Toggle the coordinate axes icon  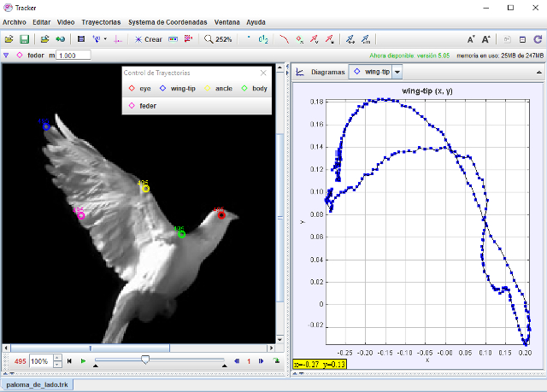(118, 39)
